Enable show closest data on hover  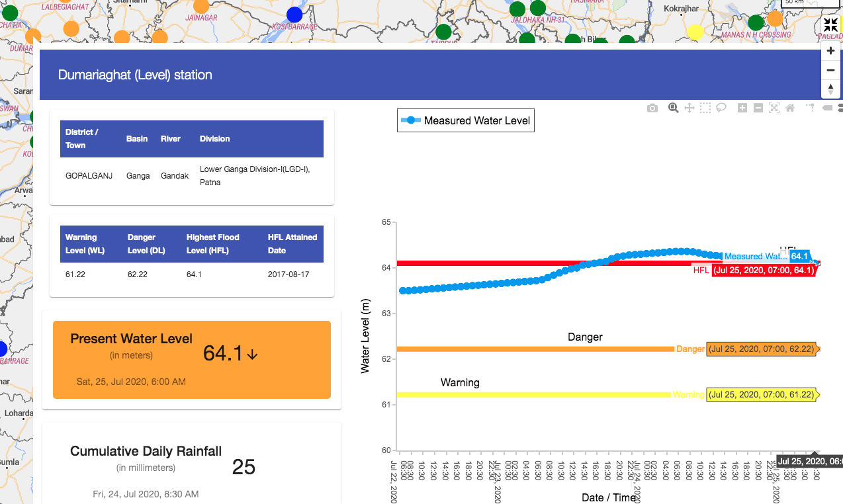pos(826,108)
